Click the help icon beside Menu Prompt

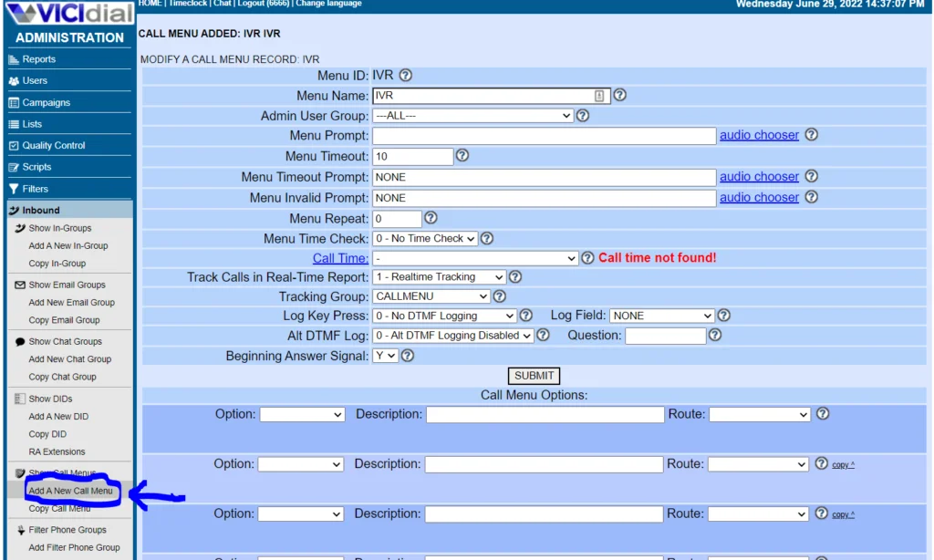(x=811, y=135)
